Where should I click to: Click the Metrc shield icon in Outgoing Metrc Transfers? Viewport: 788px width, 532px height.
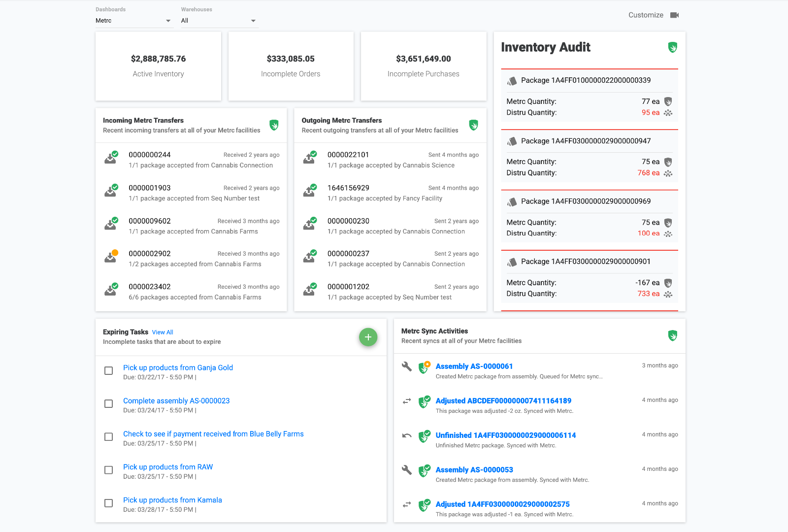pyautogui.click(x=473, y=125)
